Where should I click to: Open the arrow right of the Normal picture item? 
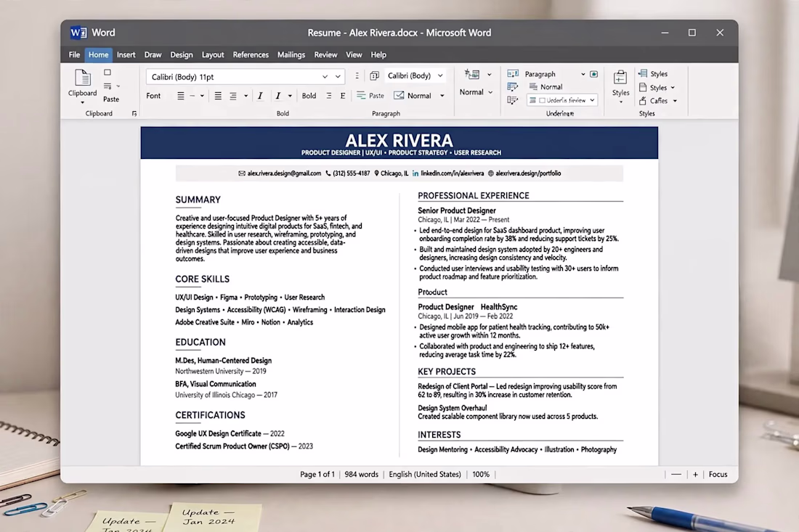click(442, 96)
